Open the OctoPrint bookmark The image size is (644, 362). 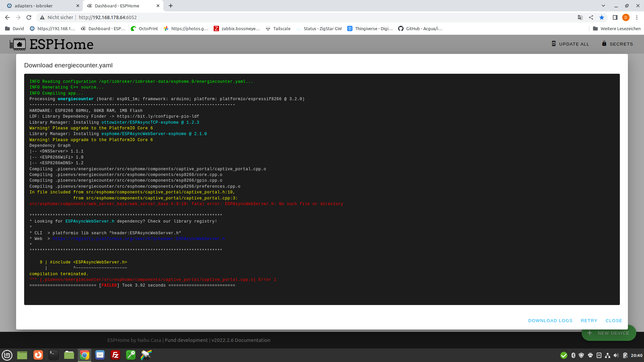pyautogui.click(x=145, y=28)
